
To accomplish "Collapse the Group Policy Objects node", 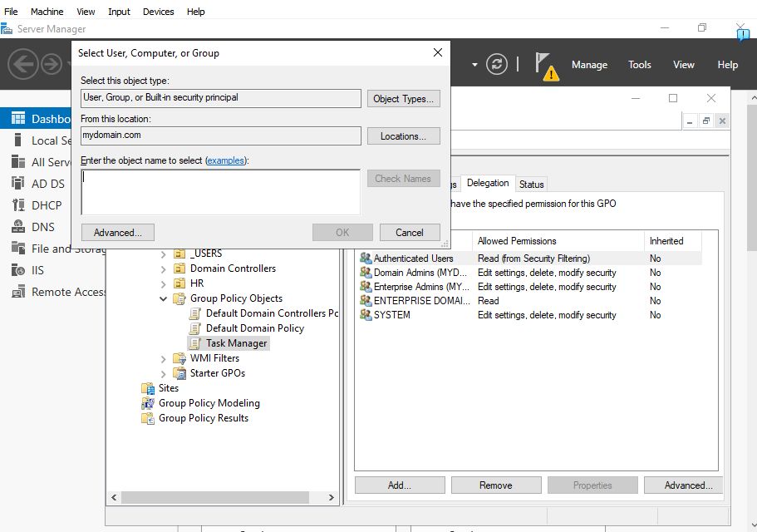I will (x=163, y=298).
